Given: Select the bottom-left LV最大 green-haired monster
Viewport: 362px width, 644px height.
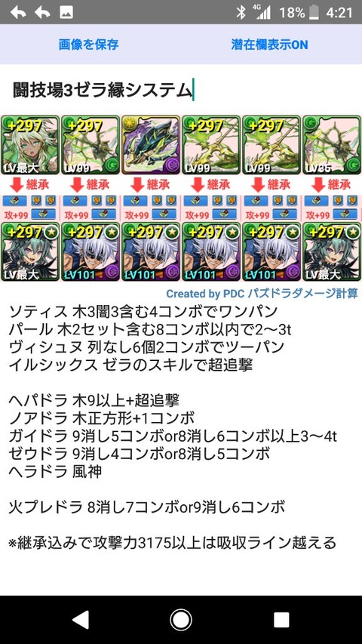Looking at the screenshot, I should click(x=30, y=251).
